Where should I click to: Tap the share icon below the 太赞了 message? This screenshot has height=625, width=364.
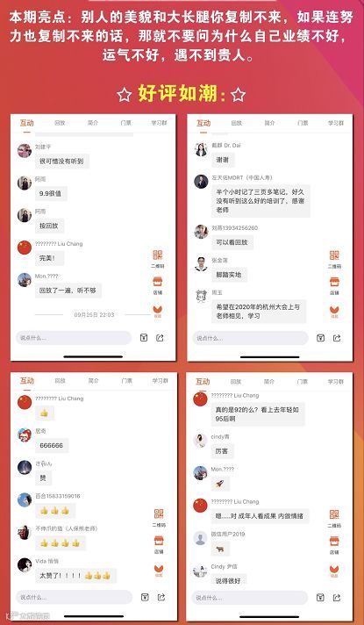161,597
